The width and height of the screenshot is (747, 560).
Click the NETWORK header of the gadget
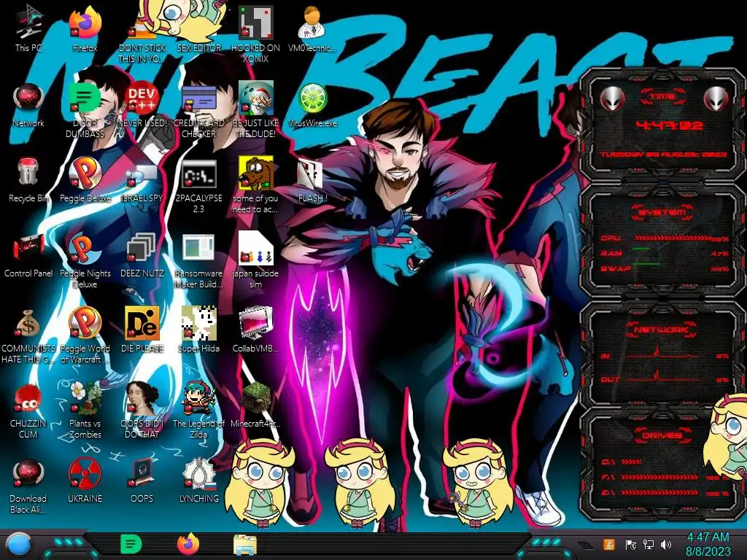(x=662, y=329)
